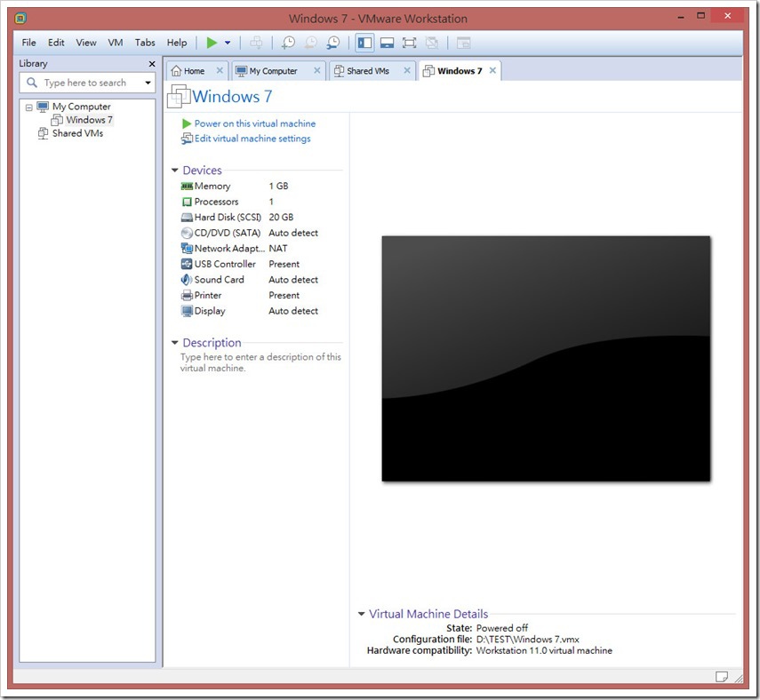Viewport: 760px width, 700px height.
Task: Click the USB Controller device icon
Action: point(187,264)
